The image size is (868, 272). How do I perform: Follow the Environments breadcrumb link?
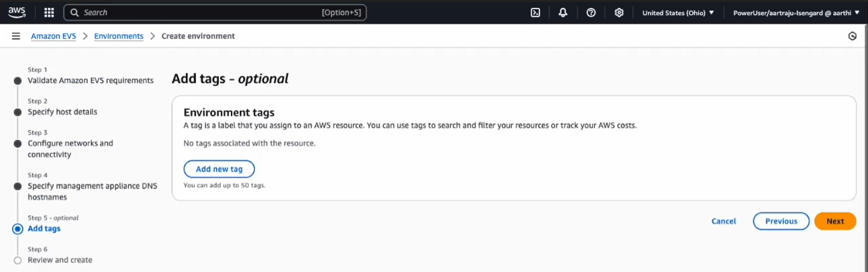[x=119, y=36]
